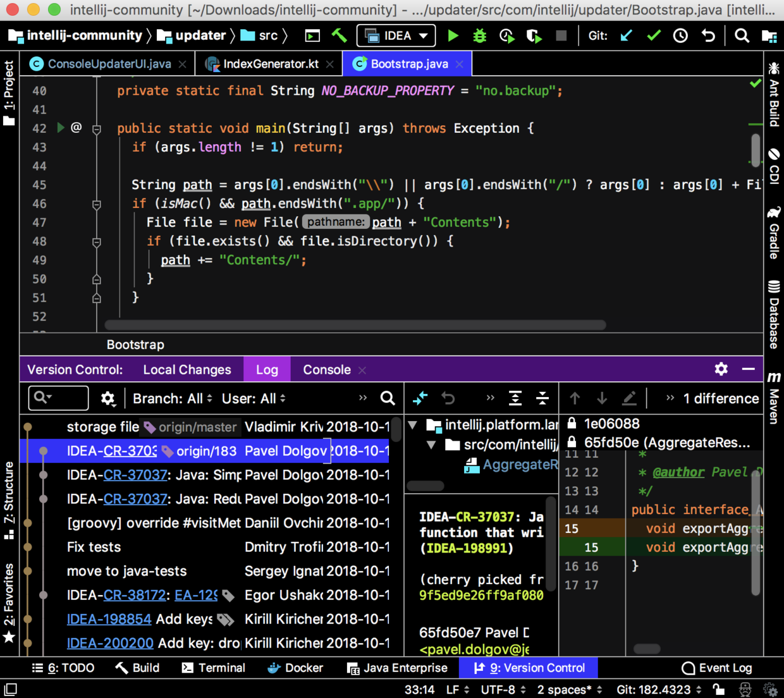784x698 pixels.
Task: Hide the Version Control panel
Action: [749, 369]
